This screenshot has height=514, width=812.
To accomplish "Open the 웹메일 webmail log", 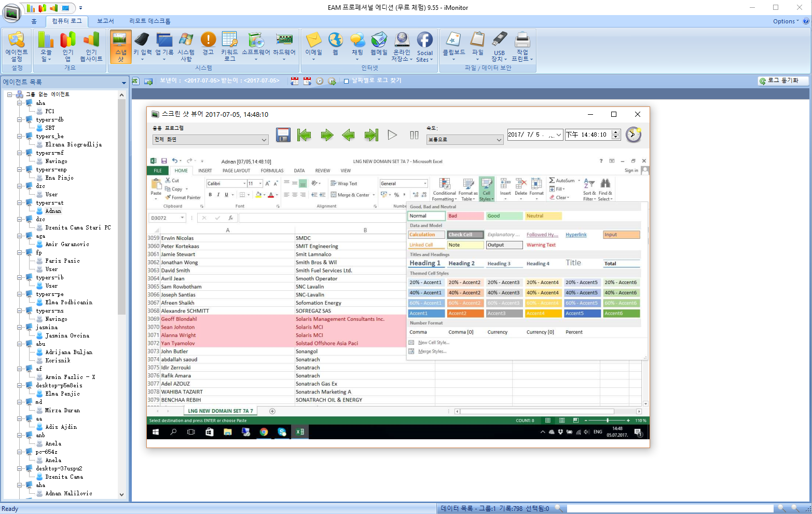I will point(379,47).
